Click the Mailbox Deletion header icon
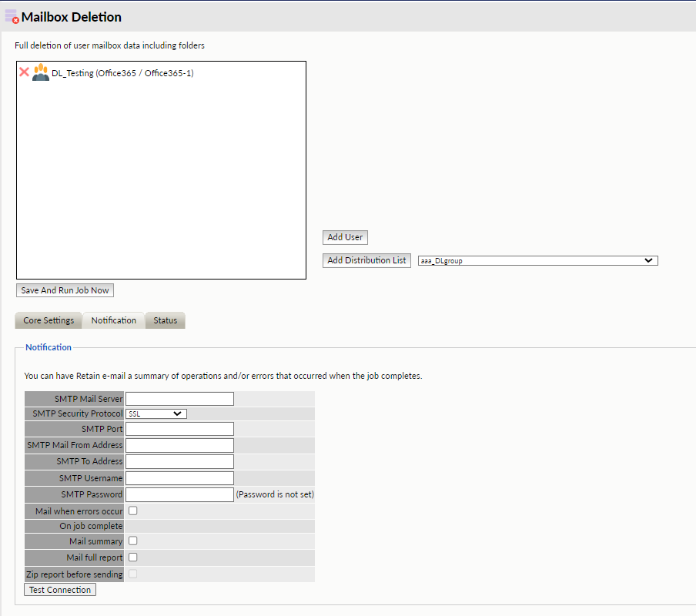Screen dimensions: 696x616 tap(12, 16)
